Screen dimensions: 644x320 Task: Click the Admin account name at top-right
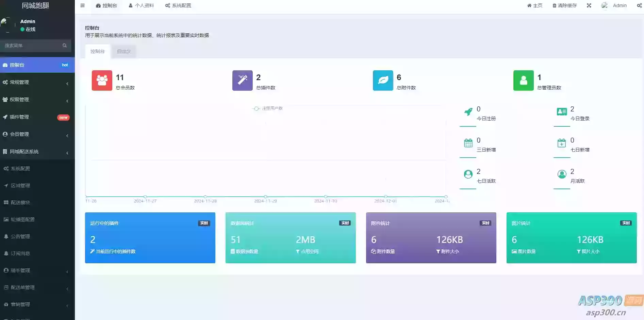[x=620, y=5]
